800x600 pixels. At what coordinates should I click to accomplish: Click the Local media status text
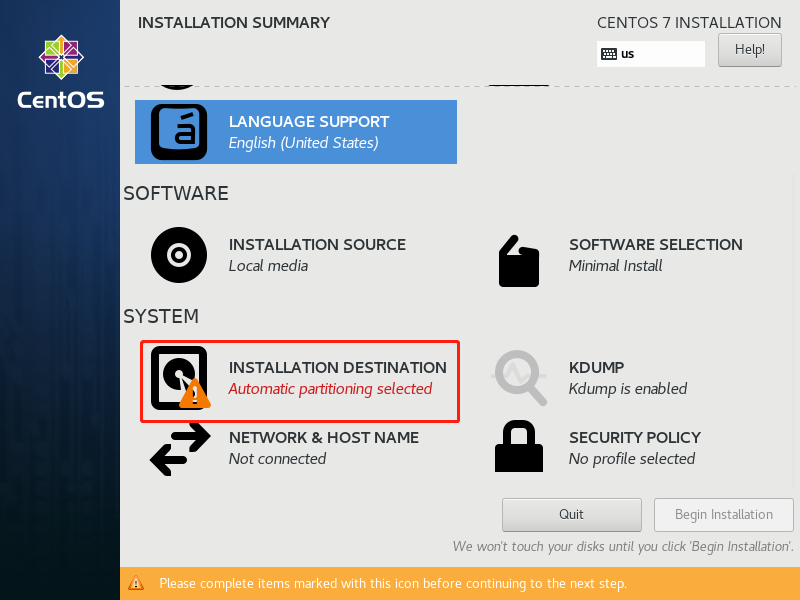(268, 266)
